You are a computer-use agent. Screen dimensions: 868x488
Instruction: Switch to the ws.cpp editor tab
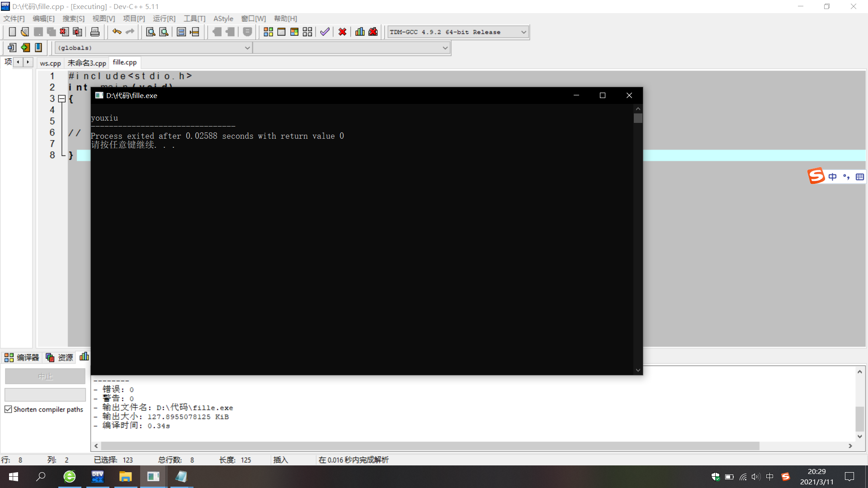pos(50,63)
